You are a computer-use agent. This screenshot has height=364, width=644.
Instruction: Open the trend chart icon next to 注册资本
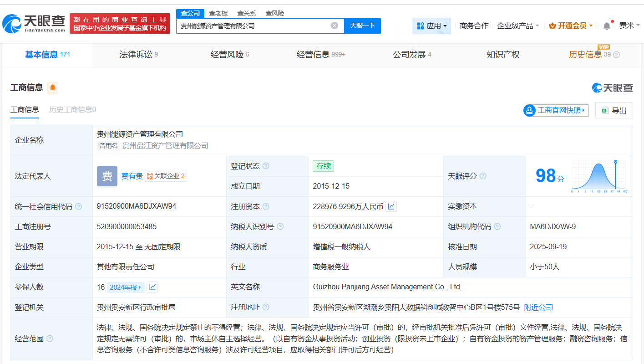pos(391,206)
